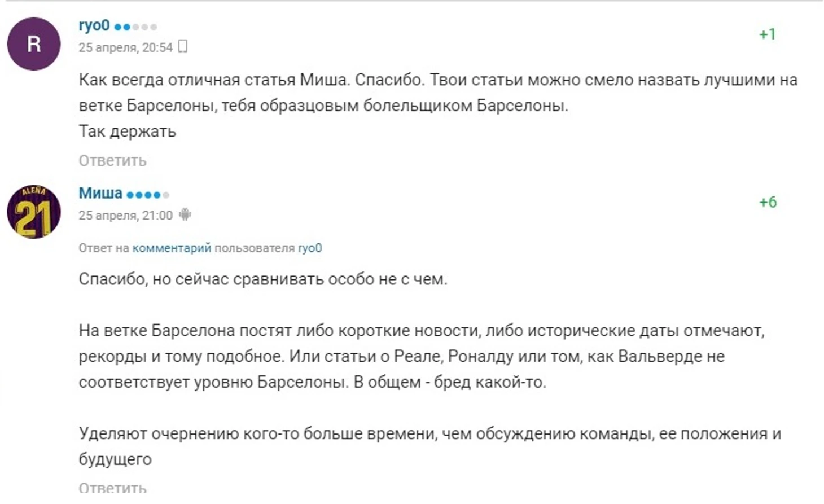Open the ryo0 username at top
This screenshot has height=504, width=824.
pos(94,25)
